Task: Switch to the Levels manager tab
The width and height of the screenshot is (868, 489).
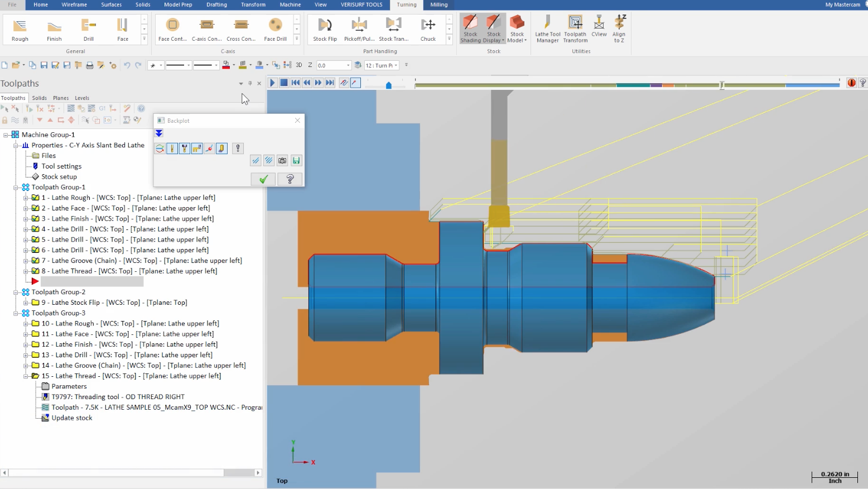Action: click(x=82, y=98)
